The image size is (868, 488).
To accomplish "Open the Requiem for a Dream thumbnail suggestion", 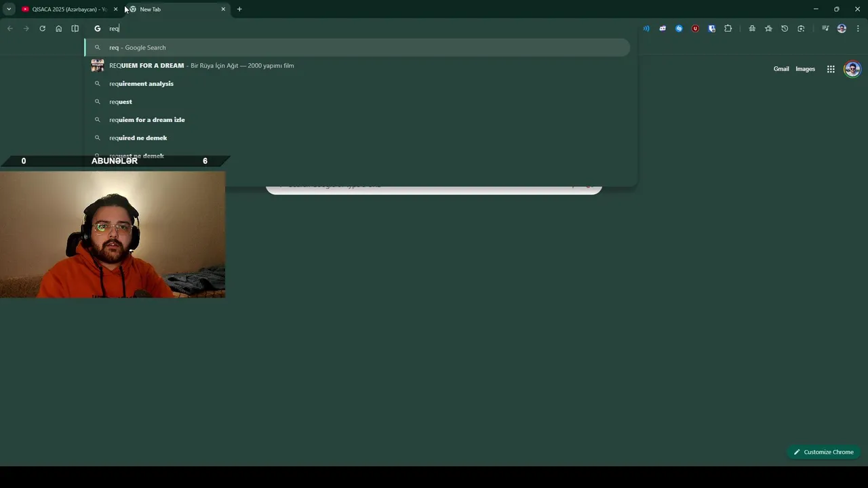I will click(x=98, y=66).
